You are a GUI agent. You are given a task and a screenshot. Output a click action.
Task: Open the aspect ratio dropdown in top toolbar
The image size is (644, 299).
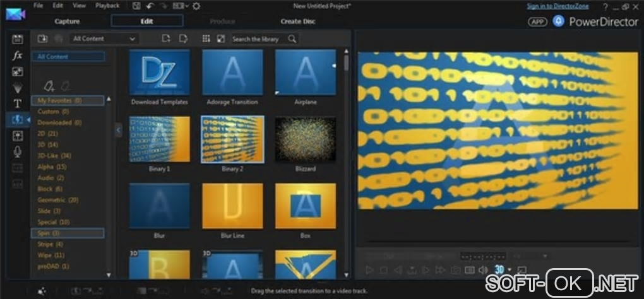tap(181, 6)
